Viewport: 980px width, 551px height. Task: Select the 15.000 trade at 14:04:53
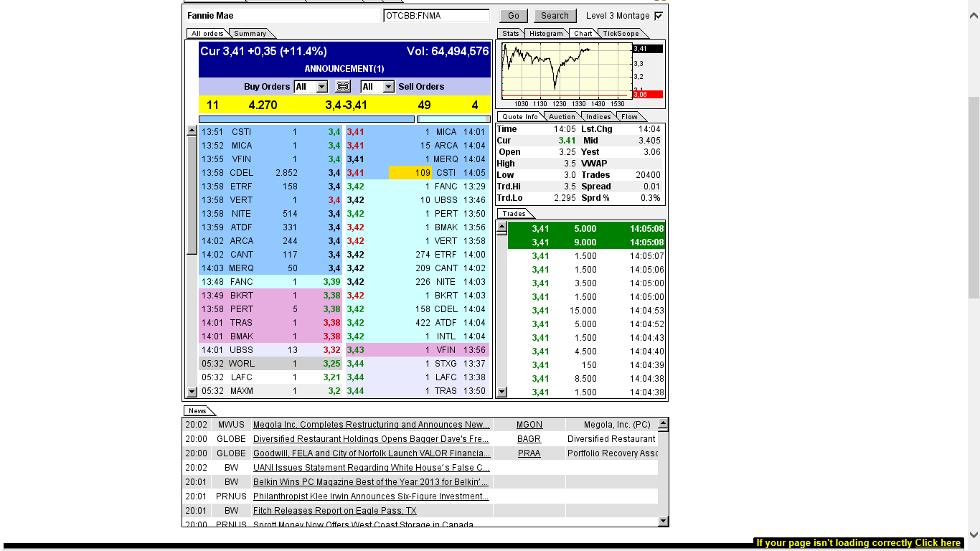586,311
